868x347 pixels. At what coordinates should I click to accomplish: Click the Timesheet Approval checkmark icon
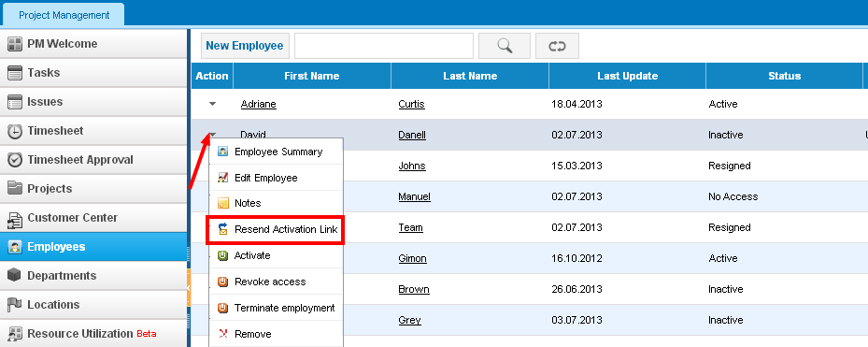click(x=15, y=160)
